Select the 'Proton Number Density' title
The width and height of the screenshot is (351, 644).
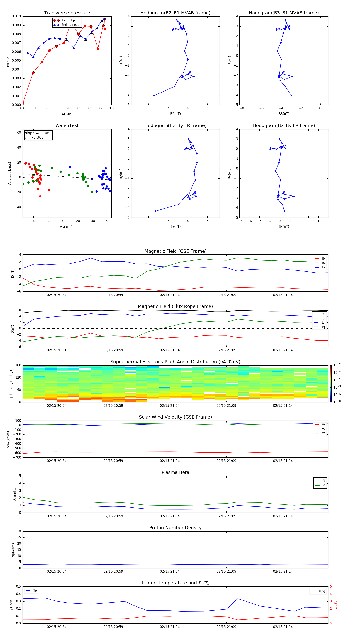[x=175, y=528]
